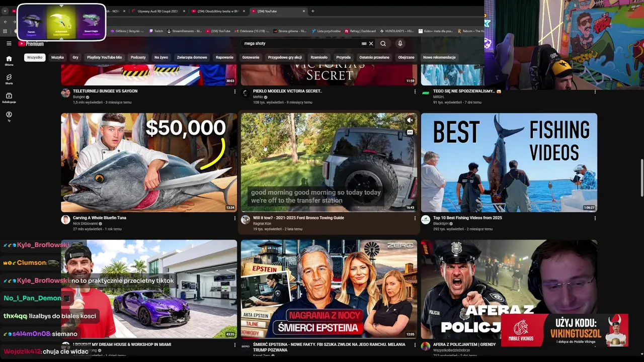Clear the search box with X icon
This screenshot has width=644, height=362.
coord(371,44)
